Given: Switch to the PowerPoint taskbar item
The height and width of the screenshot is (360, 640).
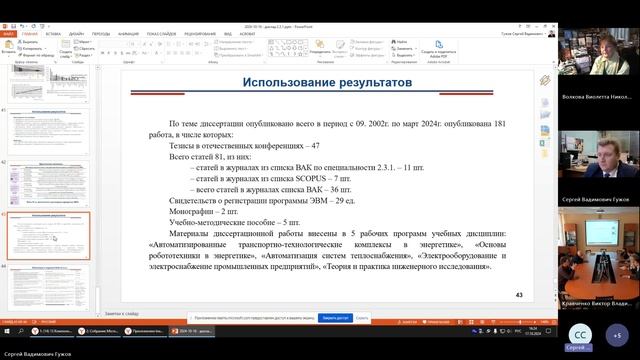Looking at the screenshot, I should [192, 331].
